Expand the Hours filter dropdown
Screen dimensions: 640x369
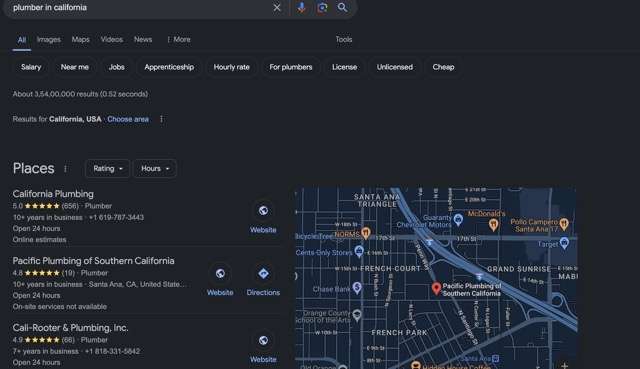pyautogui.click(x=155, y=169)
